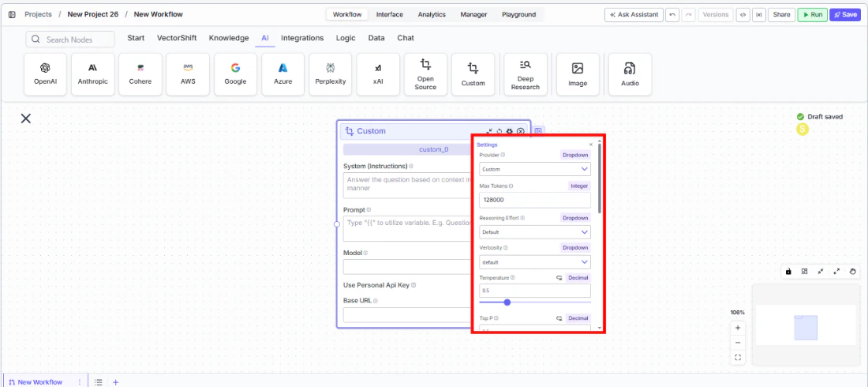
Task: Click the Share button
Action: tap(781, 15)
